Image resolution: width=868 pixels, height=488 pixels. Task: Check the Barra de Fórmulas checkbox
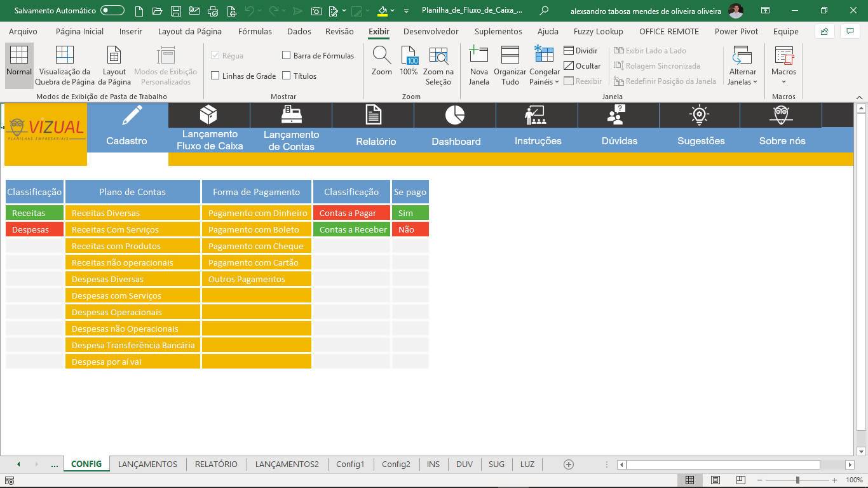[287, 55]
